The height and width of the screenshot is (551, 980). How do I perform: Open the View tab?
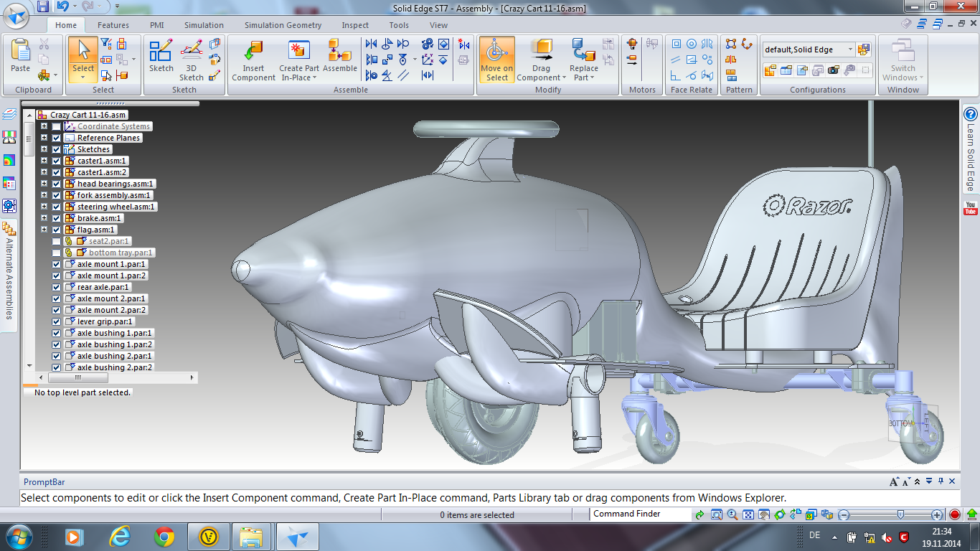438,25
